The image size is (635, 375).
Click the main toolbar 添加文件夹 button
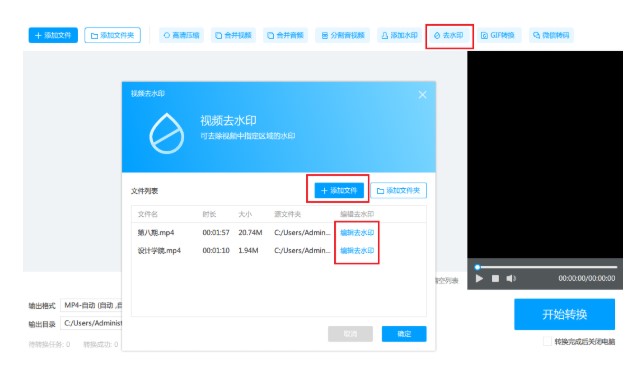click(x=113, y=35)
